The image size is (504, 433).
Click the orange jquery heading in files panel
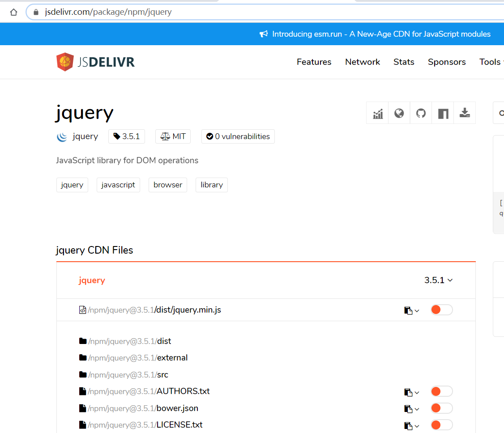click(92, 280)
